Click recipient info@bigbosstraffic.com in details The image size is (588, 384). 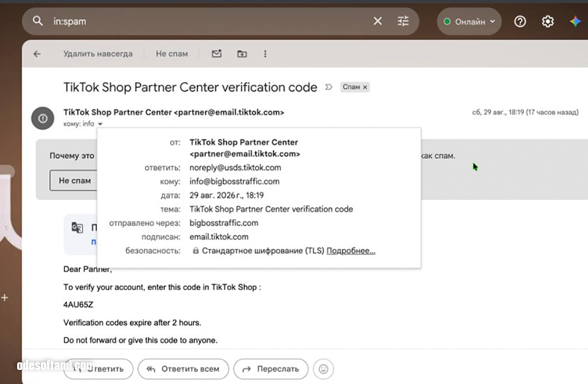pyautogui.click(x=234, y=181)
